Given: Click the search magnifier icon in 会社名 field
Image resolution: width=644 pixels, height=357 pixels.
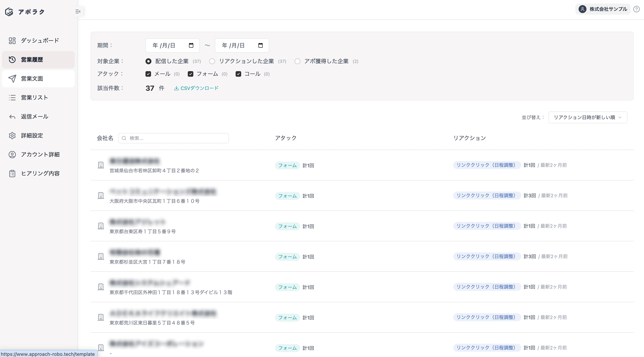Looking at the screenshot, I should pos(124,138).
